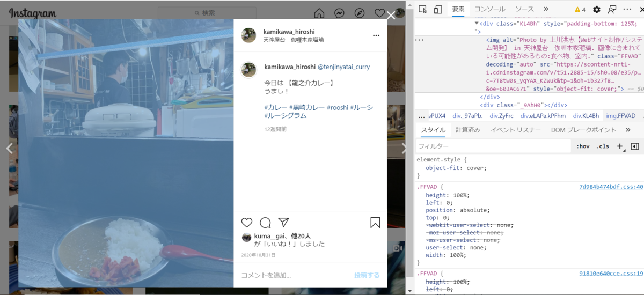Share the post with the paper plane icon

click(283, 223)
